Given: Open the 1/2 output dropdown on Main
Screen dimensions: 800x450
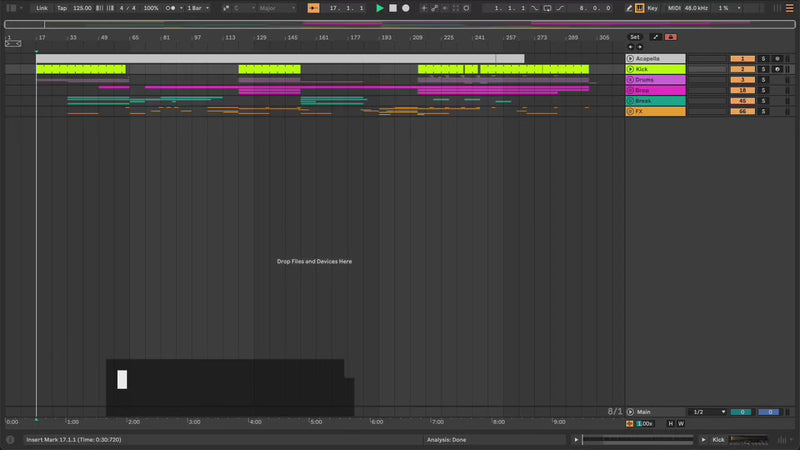Looking at the screenshot, I should [x=709, y=412].
